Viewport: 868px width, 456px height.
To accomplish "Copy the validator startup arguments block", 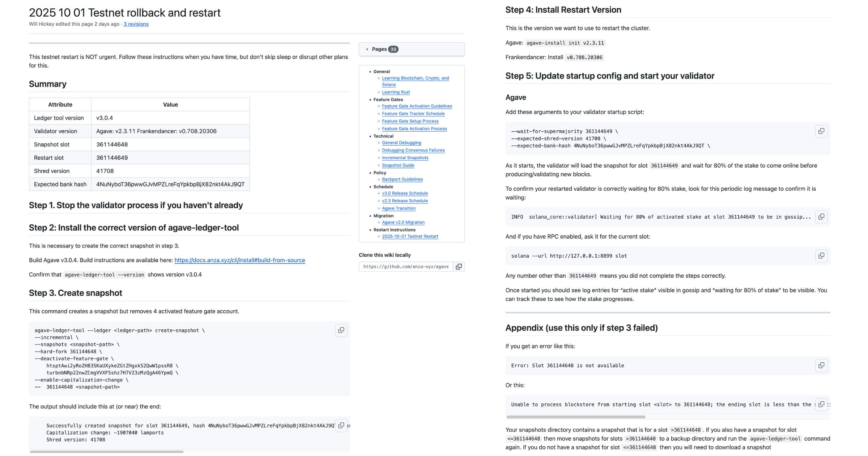I will point(821,131).
